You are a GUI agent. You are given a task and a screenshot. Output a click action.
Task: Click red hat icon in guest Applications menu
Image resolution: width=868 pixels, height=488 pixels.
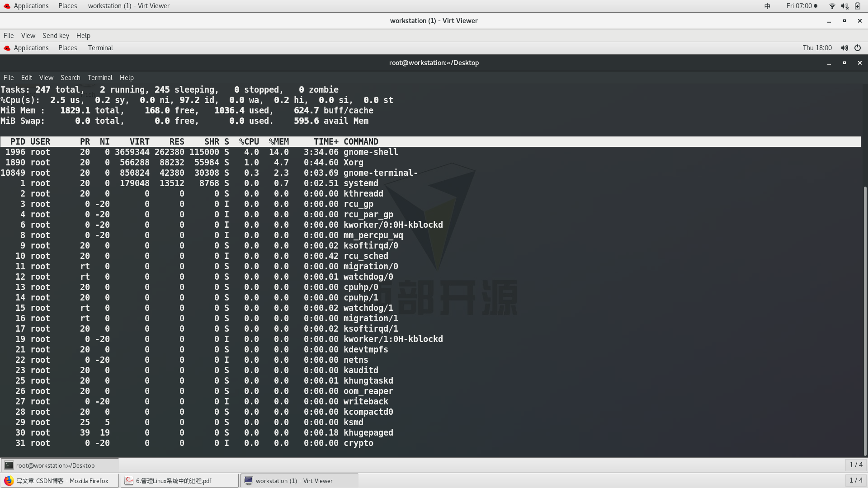coord(7,48)
